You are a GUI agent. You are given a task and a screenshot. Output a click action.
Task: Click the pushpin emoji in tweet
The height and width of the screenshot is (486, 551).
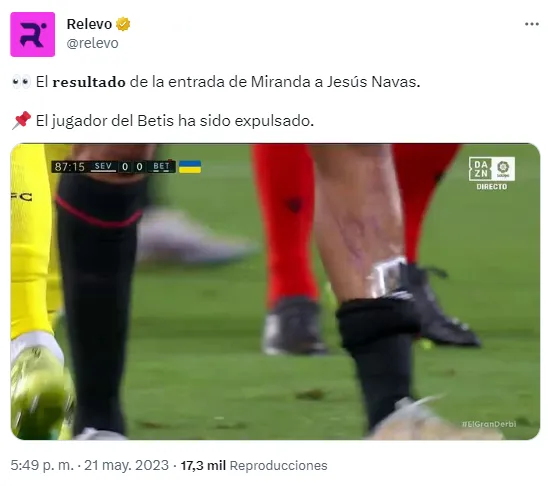21,121
